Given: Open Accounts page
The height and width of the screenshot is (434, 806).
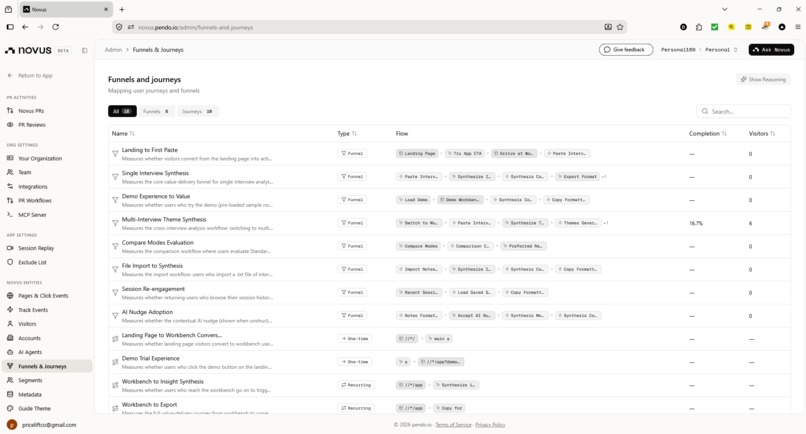Looking at the screenshot, I should coord(29,338).
